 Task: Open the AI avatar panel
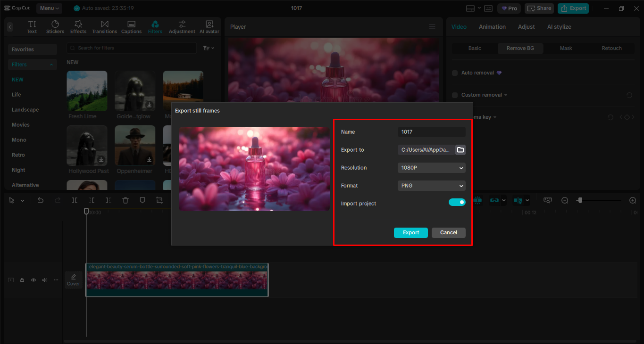(209, 27)
